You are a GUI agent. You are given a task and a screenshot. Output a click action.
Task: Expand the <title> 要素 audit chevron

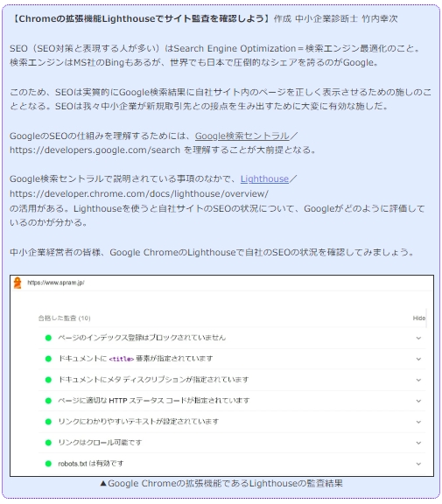coord(418,359)
